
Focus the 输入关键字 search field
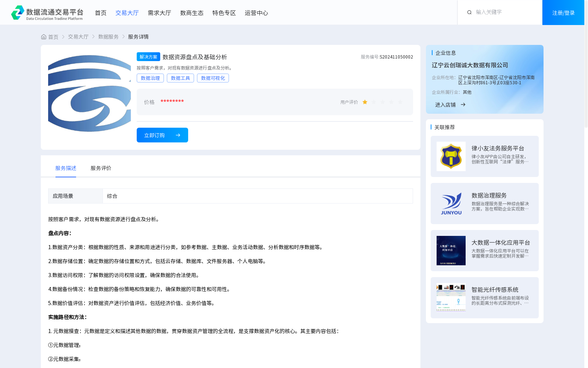coord(505,12)
